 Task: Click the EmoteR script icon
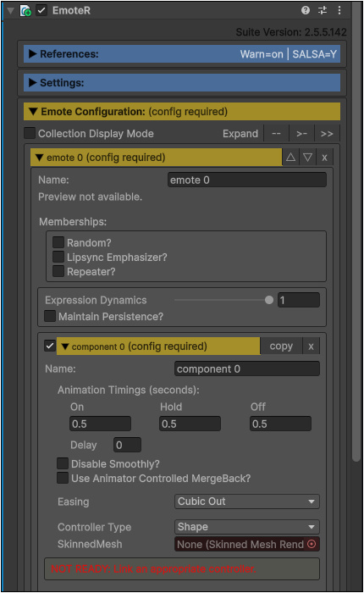(x=25, y=10)
